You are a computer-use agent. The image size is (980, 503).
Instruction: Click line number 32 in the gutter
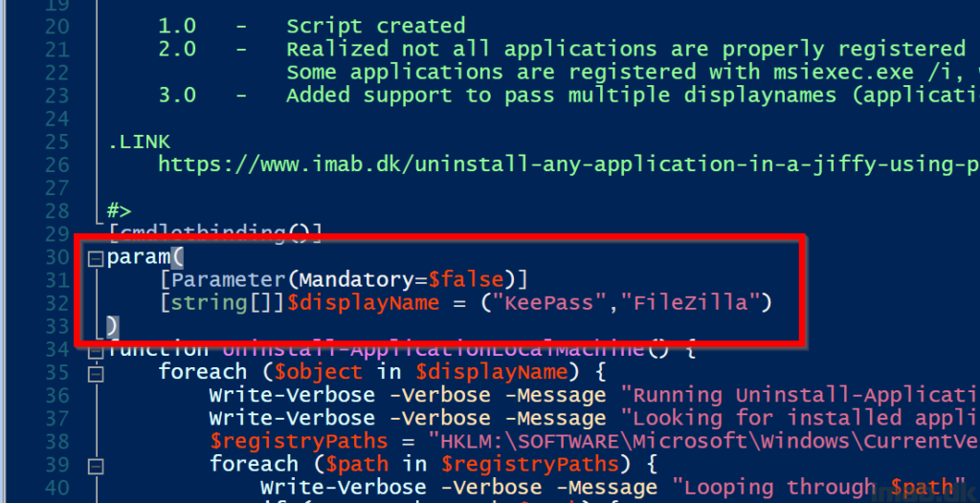point(56,303)
